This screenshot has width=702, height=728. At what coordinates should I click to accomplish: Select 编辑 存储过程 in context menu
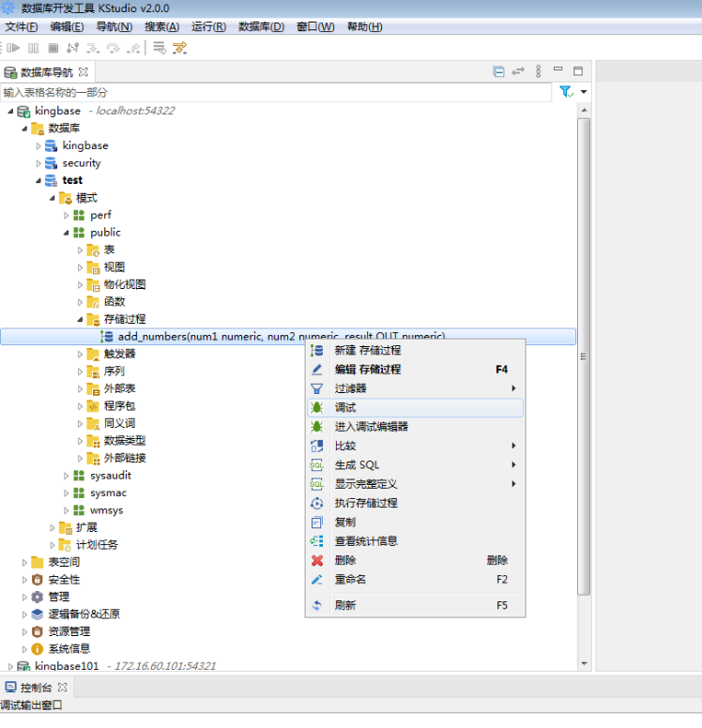tap(415, 369)
